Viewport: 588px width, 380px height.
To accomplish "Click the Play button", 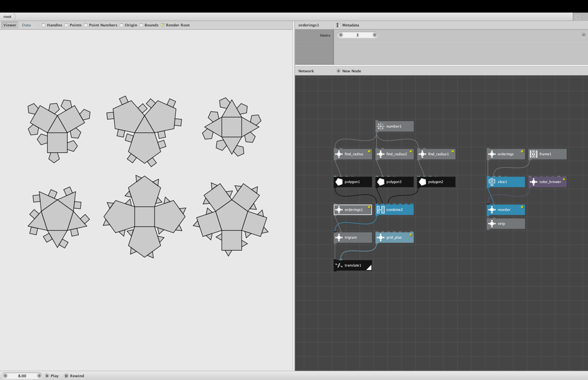I will click(x=52, y=376).
